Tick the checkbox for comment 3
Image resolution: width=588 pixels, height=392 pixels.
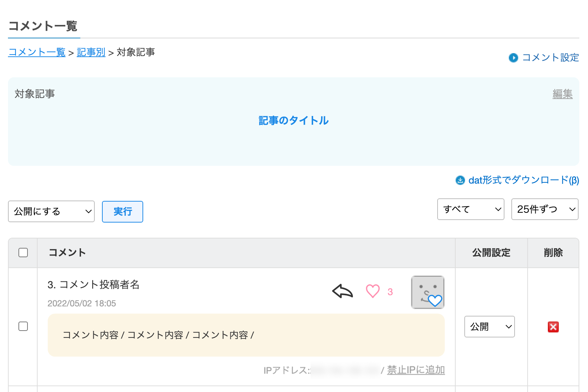(x=23, y=326)
